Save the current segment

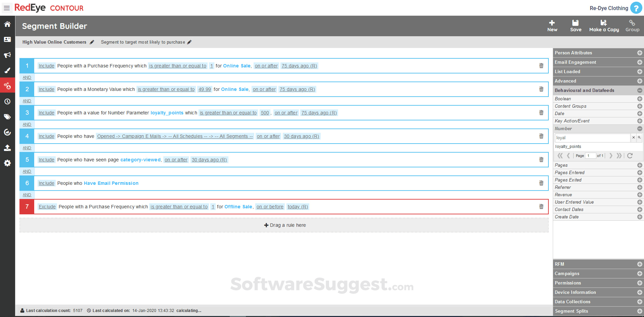click(x=576, y=25)
